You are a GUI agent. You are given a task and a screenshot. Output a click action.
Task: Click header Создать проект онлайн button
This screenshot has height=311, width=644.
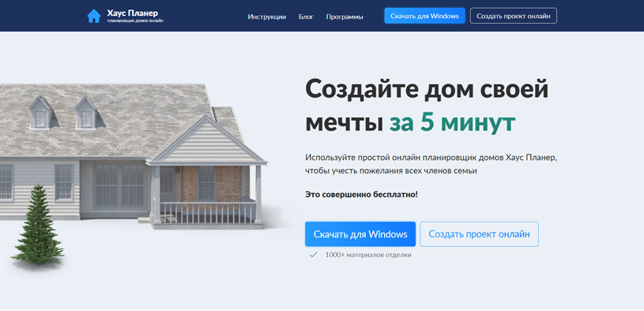click(x=514, y=16)
